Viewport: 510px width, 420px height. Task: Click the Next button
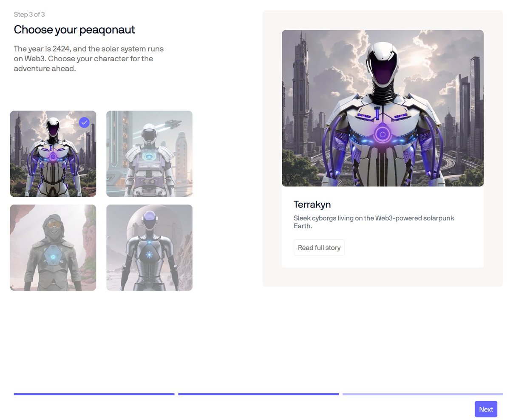click(486, 409)
